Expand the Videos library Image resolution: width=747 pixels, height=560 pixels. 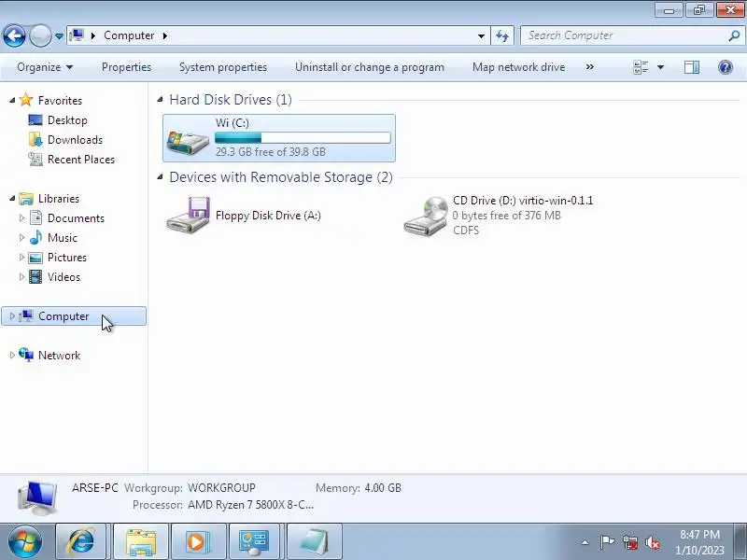[21, 276]
